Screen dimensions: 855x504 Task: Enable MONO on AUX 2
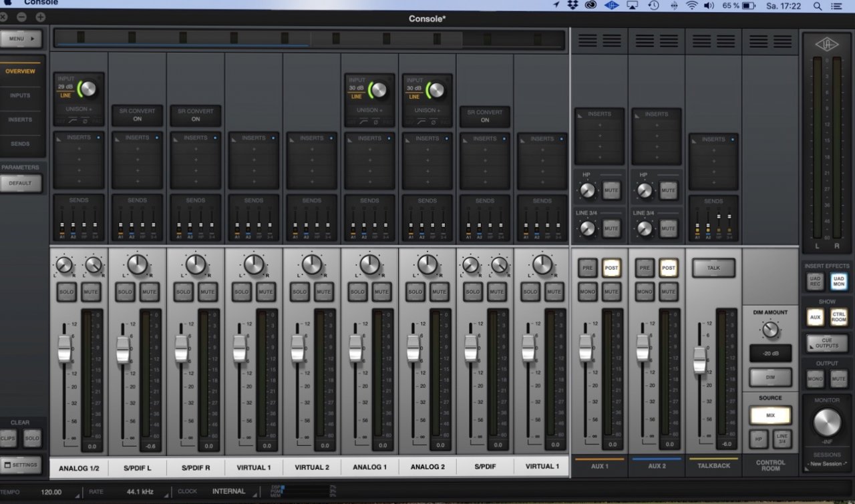[x=645, y=292]
